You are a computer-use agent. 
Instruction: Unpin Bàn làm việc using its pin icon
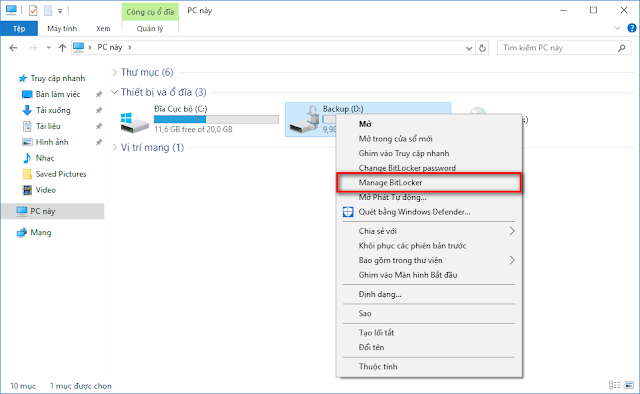[x=98, y=94]
